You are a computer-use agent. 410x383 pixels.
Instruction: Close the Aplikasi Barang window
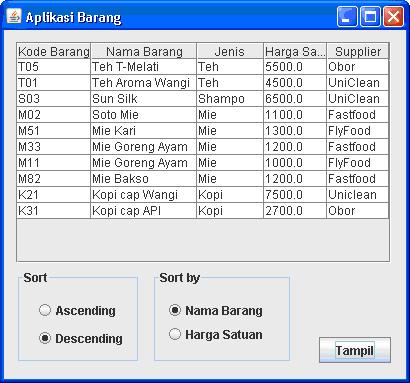click(x=393, y=16)
